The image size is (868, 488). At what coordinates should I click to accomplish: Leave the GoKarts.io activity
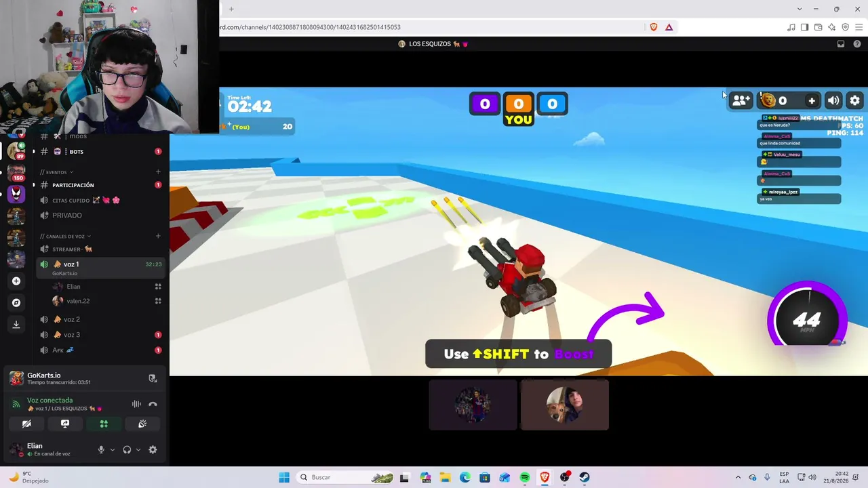[153, 378]
